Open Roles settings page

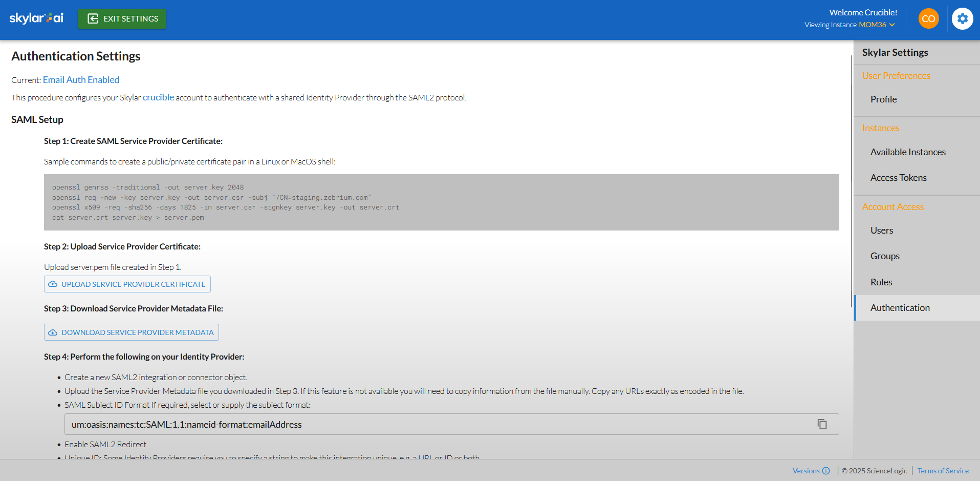[x=881, y=282]
